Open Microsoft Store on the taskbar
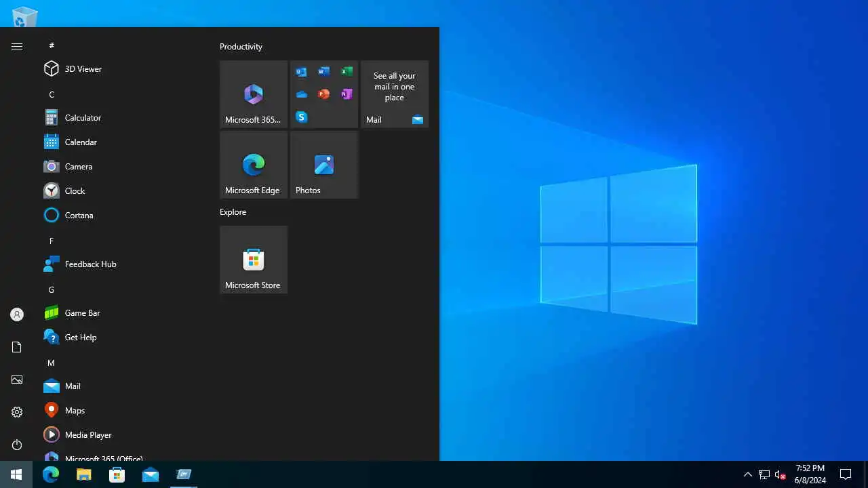Screen dimensions: 868x488 pos(117,474)
